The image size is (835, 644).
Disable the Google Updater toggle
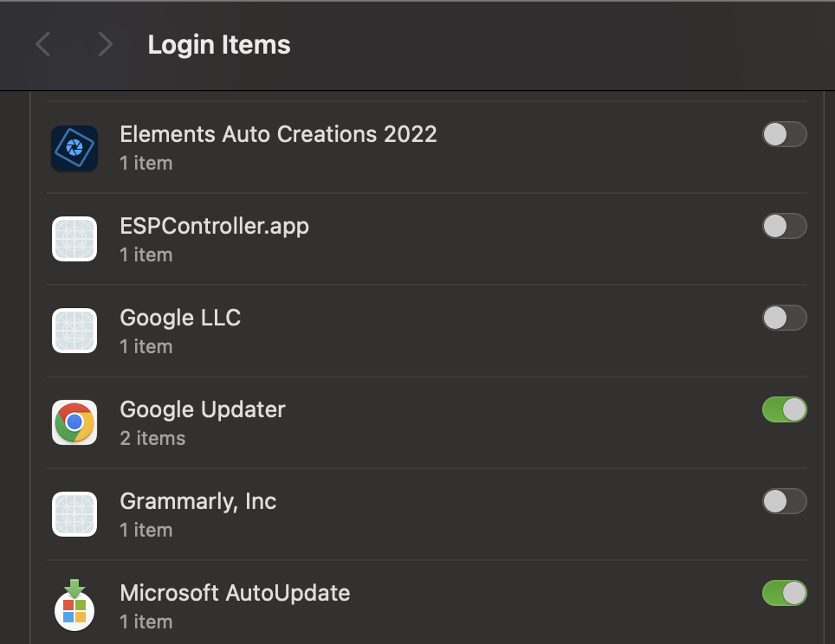(x=784, y=409)
